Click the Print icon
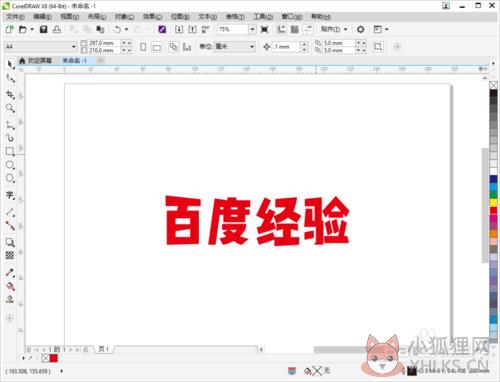Screen dimensions: 500x382 pos(57,29)
